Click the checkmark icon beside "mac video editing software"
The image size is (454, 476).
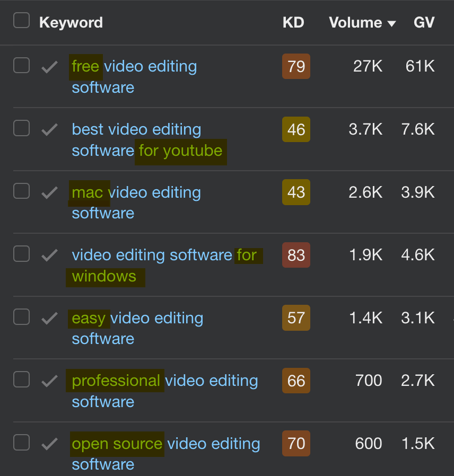tap(49, 191)
